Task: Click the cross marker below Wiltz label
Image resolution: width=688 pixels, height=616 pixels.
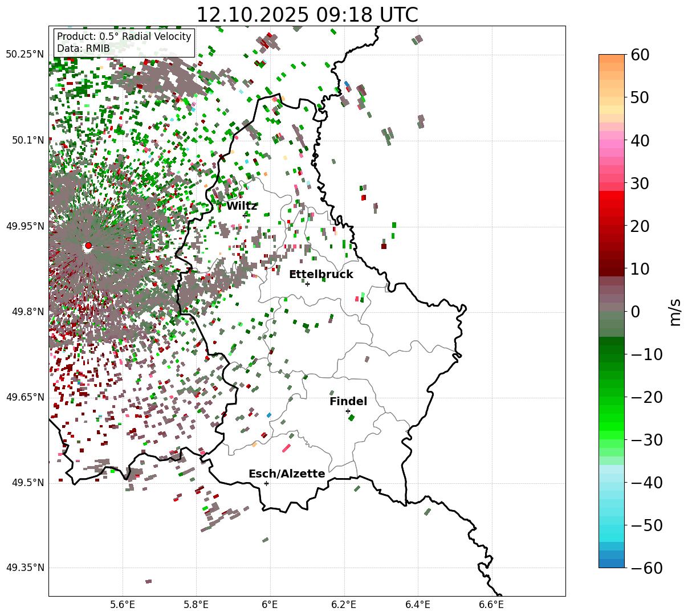Action: 245,215
